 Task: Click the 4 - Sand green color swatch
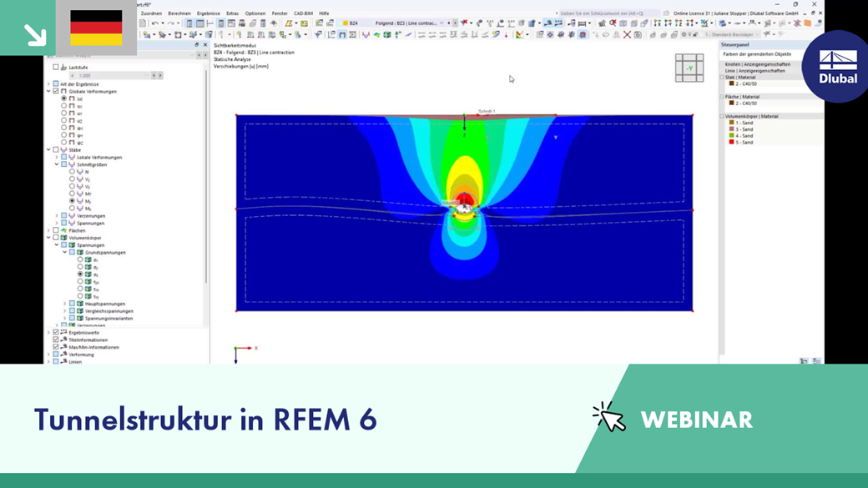click(x=731, y=135)
